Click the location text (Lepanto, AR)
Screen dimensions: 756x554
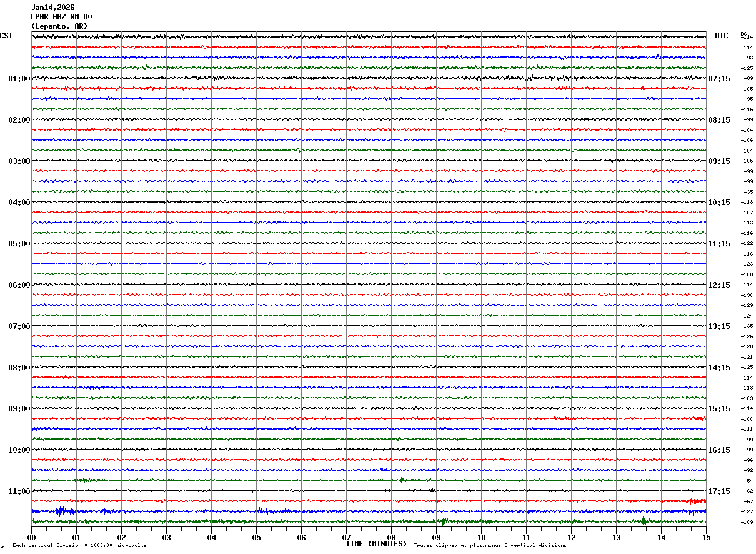click(59, 26)
